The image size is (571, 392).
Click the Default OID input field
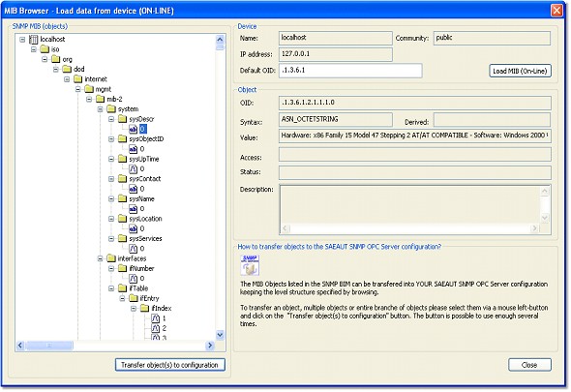pos(350,71)
